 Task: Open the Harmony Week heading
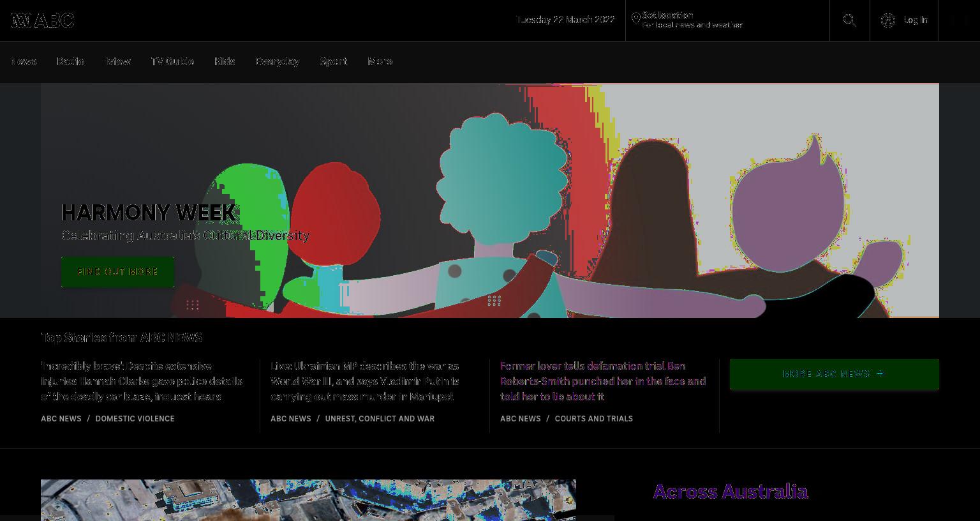[x=149, y=213]
